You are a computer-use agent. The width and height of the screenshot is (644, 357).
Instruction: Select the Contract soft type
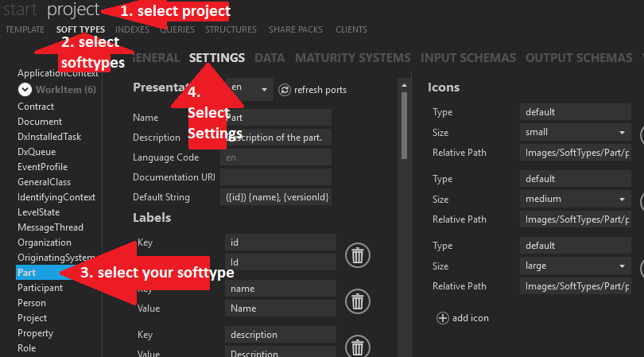click(x=36, y=107)
